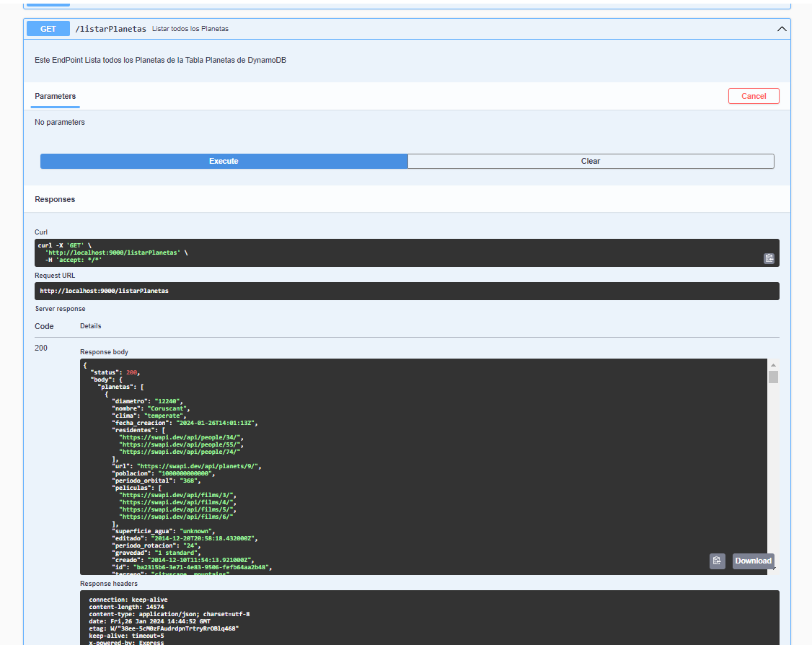Click the "poblacion" value line

[x=163, y=473]
